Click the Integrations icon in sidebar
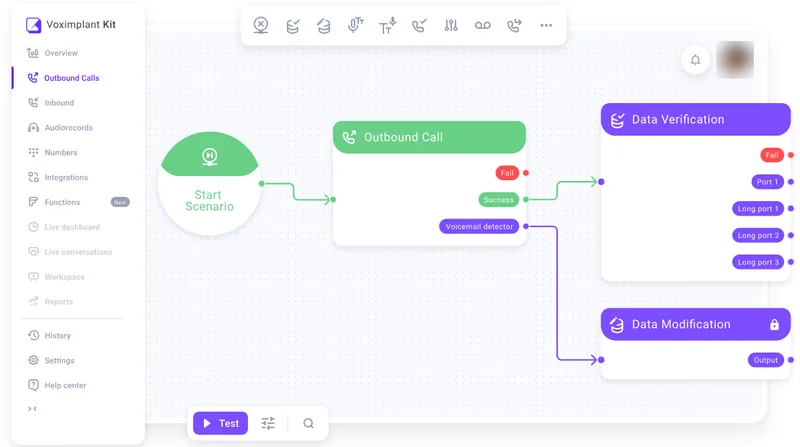The image size is (800, 447). tap(33, 177)
